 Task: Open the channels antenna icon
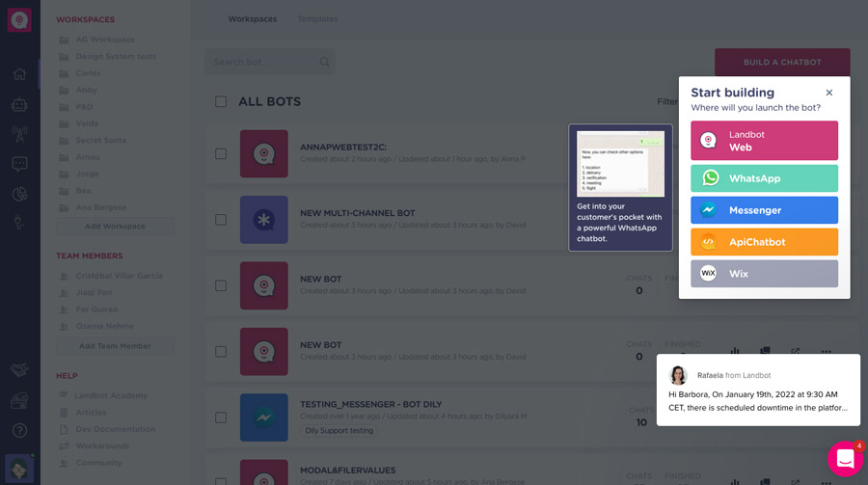19,134
